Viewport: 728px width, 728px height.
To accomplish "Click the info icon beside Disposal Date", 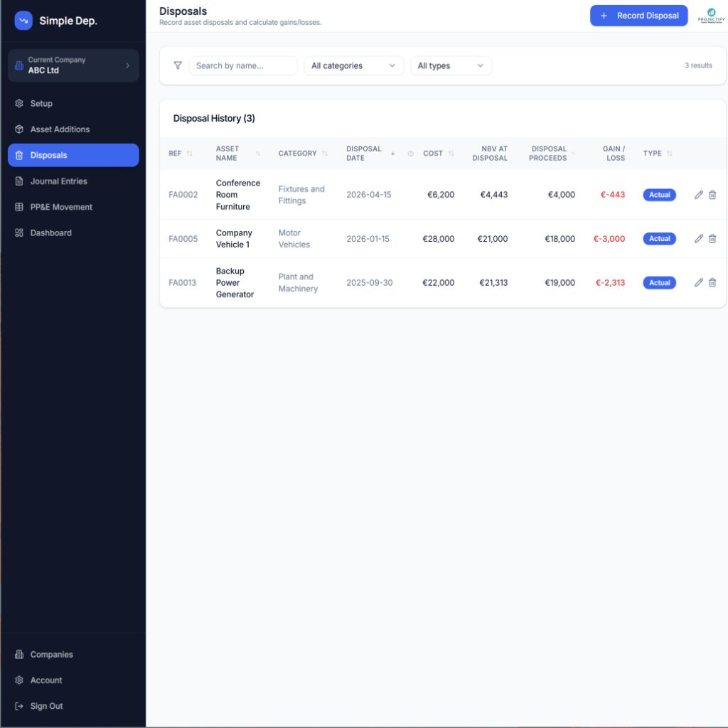I will 410,154.
